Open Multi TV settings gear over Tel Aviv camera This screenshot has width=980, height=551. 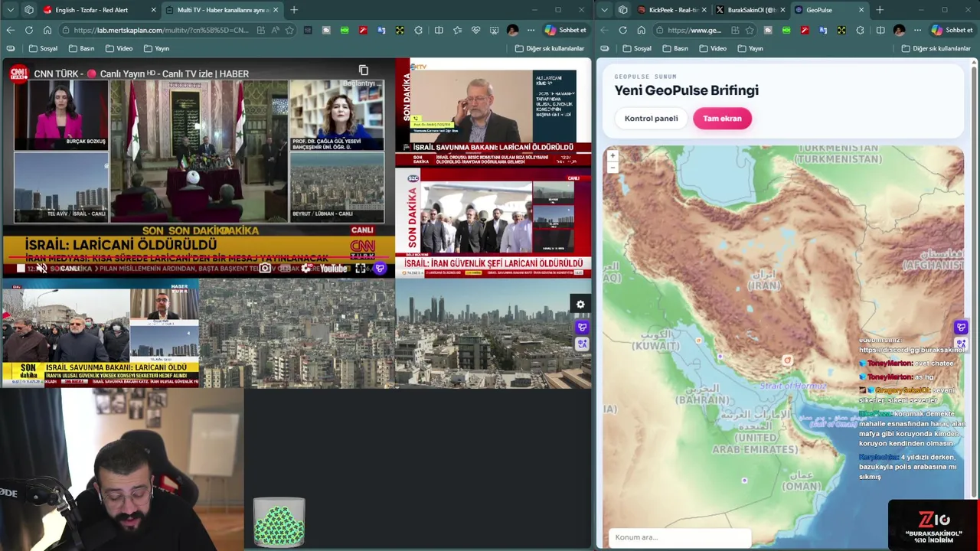[580, 305]
